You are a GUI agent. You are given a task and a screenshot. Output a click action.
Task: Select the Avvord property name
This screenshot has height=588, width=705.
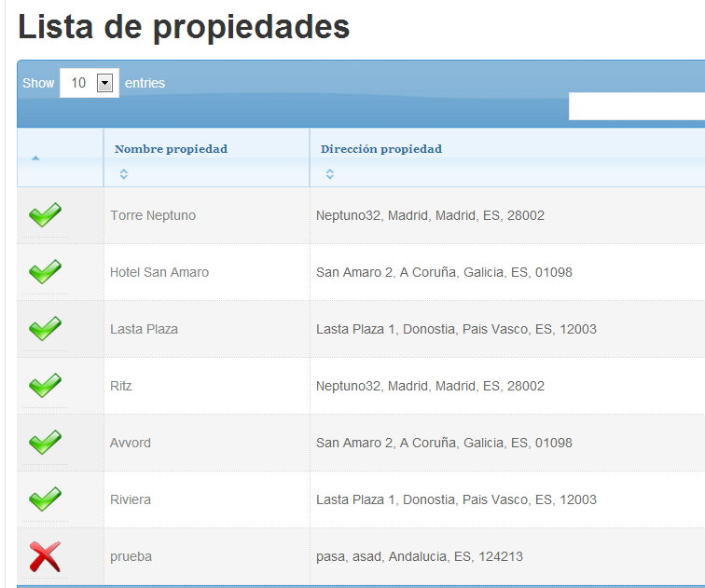pyautogui.click(x=131, y=443)
